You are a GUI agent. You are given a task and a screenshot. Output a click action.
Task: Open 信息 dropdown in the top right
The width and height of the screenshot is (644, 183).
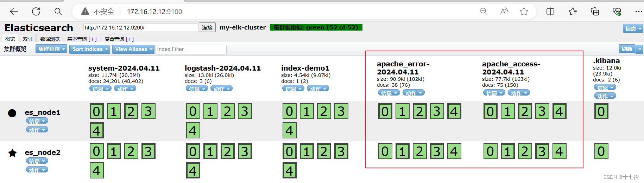point(633,28)
